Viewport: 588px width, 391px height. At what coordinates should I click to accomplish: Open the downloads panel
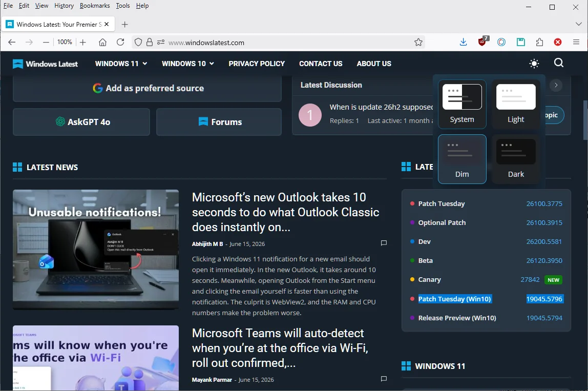coord(463,42)
